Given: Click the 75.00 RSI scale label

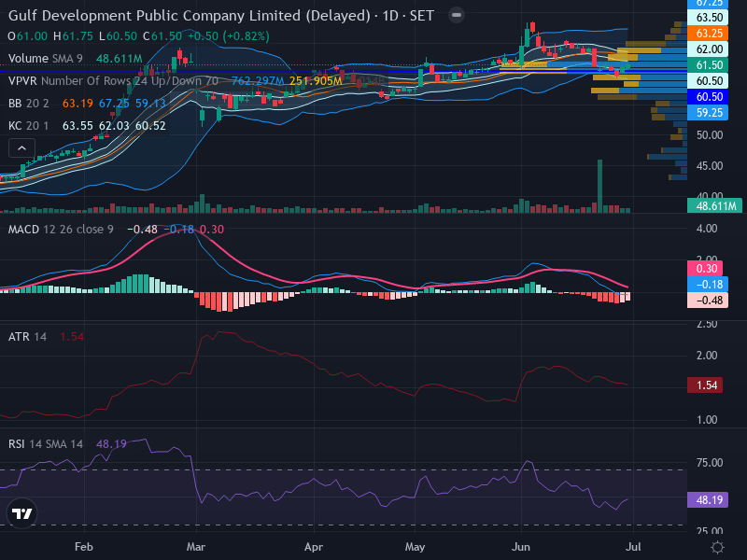Looking at the screenshot, I should point(710,463).
